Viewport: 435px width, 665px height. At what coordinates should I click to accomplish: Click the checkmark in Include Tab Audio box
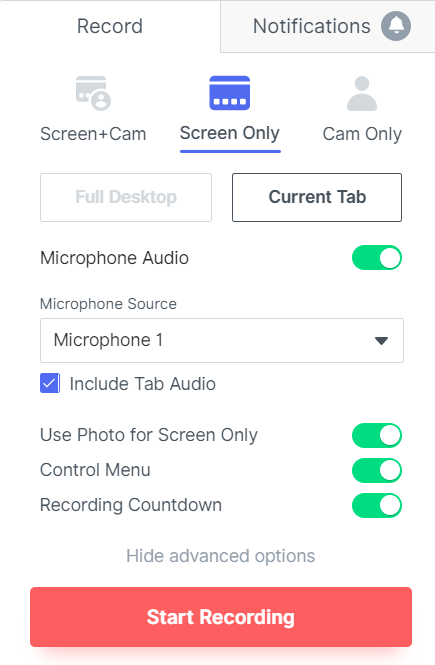coord(50,383)
